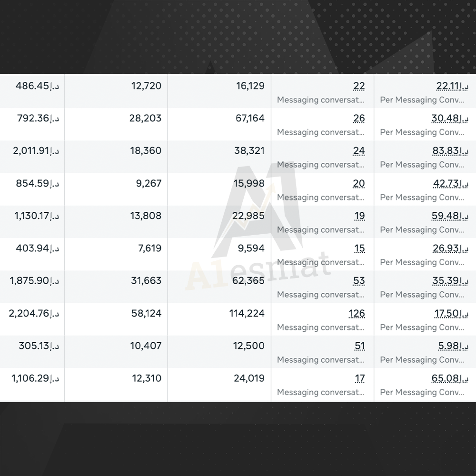Click the underlined result count 53
Image resolution: width=476 pixels, height=476 pixels.
tap(359, 281)
